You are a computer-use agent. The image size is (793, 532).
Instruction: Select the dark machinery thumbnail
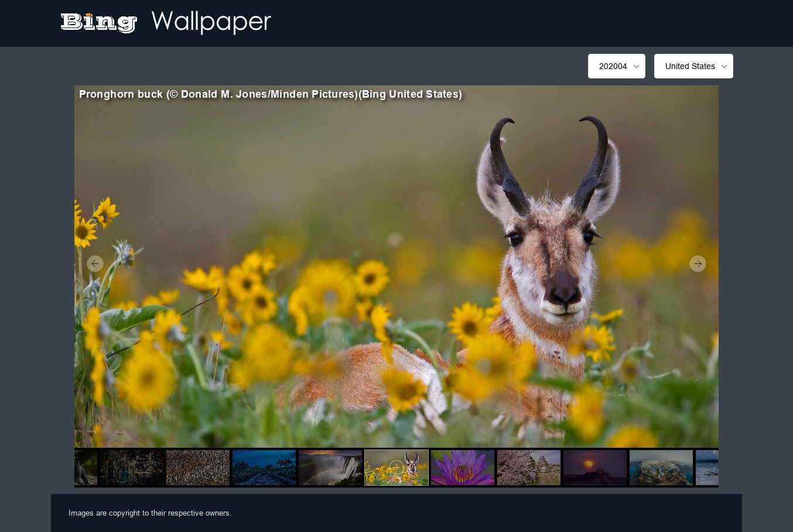tap(132, 468)
